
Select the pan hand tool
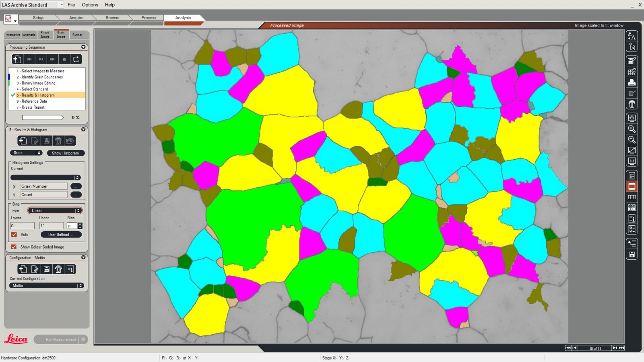[632, 118]
